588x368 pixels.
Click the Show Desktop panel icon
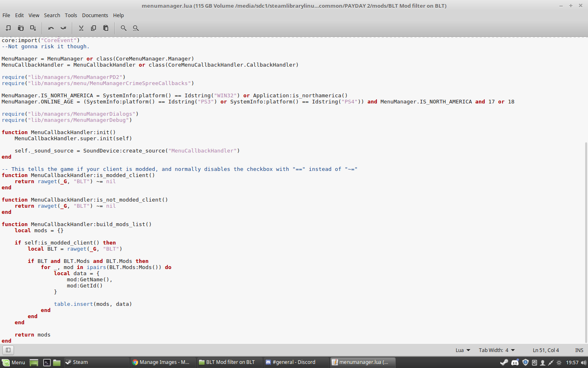point(34,362)
